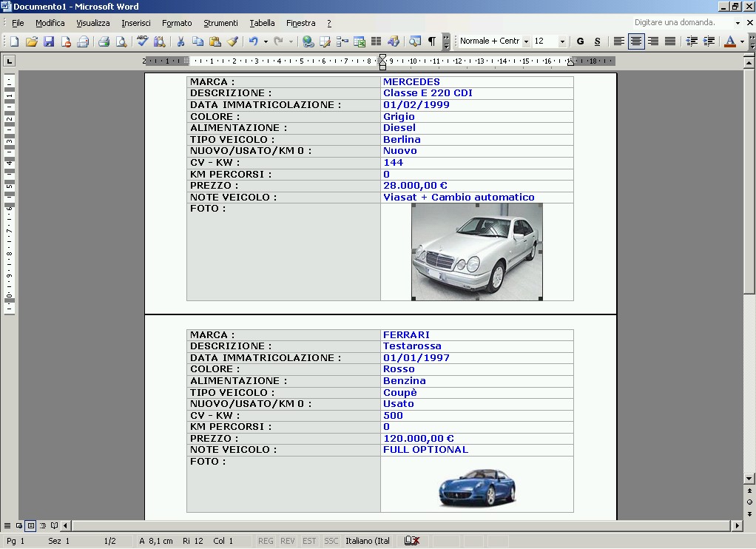This screenshot has width=756, height=549.
Task: Open the File menu
Action: [18, 23]
